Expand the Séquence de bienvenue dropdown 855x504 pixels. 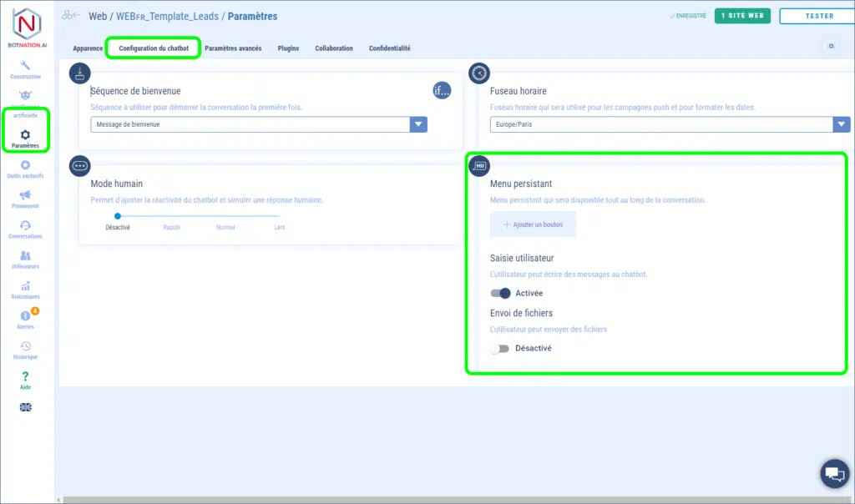[418, 124]
